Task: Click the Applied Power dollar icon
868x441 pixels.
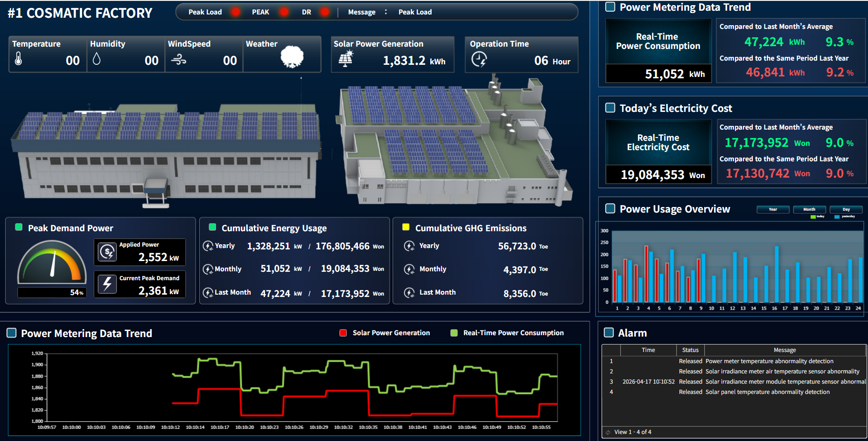Action: pyautogui.click(x=107, y=252)
